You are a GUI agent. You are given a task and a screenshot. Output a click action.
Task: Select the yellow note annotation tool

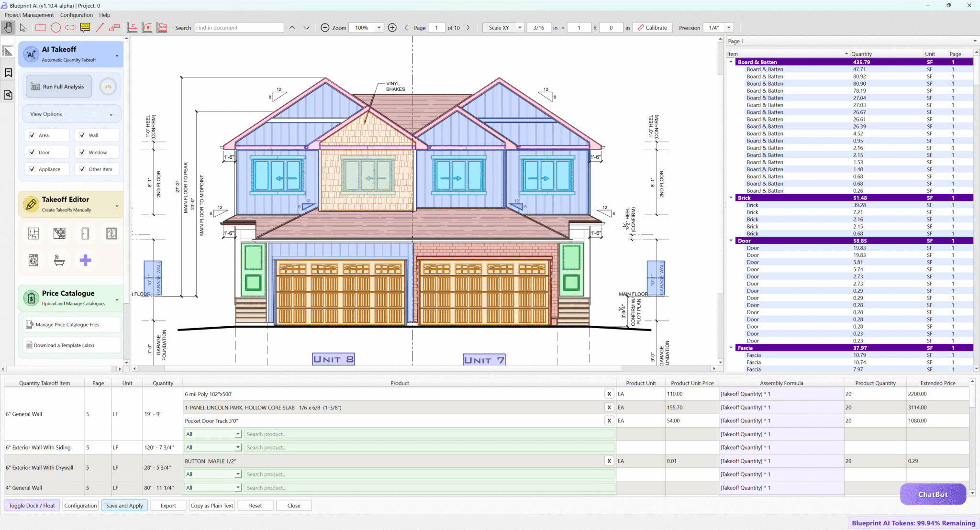click(x=85, y=28)
